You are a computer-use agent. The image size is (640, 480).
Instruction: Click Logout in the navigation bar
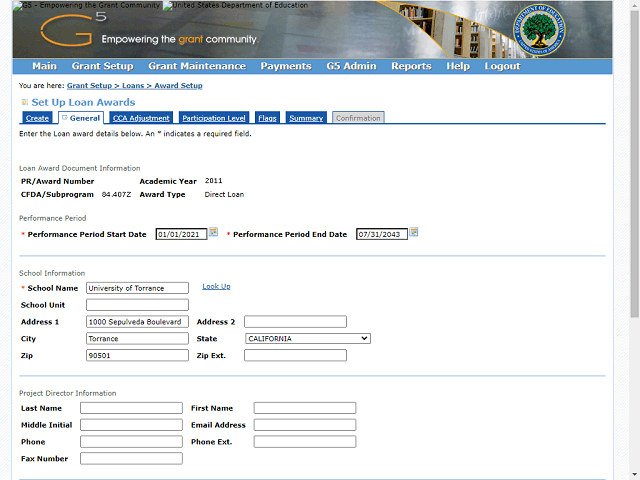502,66
